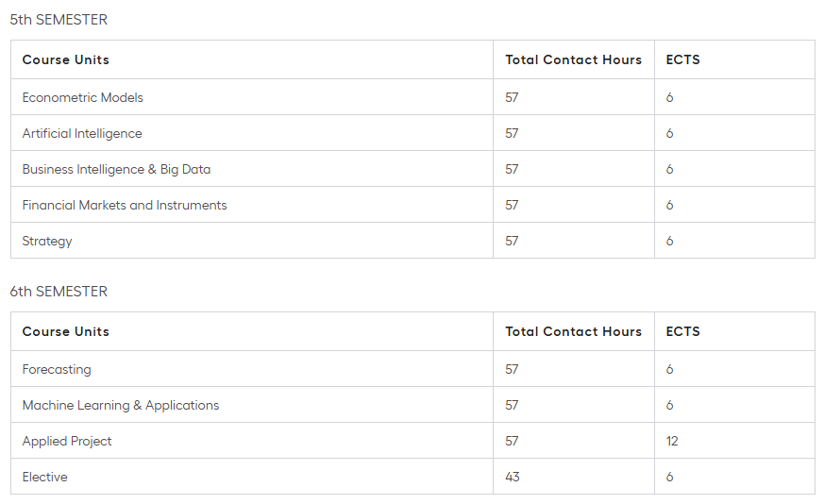Select the Econometric Models course row
This screenshot has width=824, height=504.
point(83,97)
